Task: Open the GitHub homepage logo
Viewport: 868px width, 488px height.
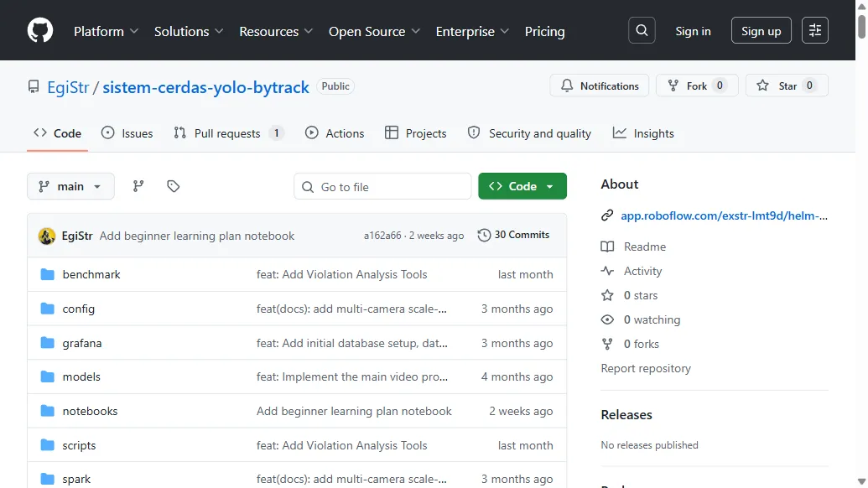Action: coord(40,30)
